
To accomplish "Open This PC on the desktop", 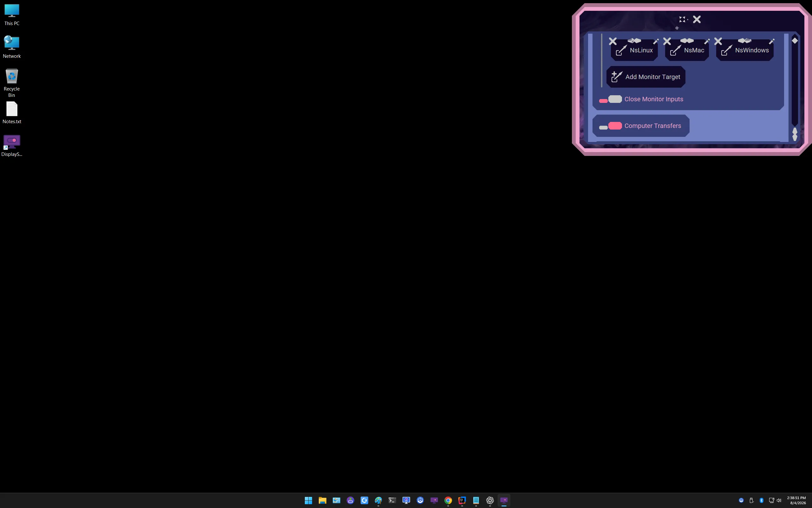I will [x=12, y=15].
